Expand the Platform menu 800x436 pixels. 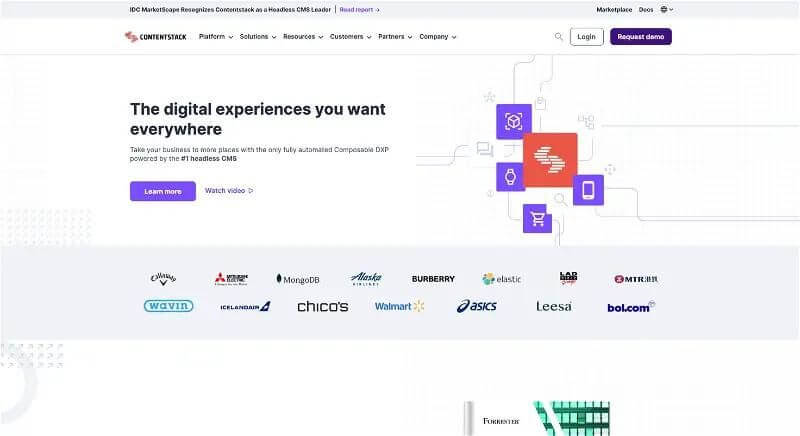click(x=216, y=37)
